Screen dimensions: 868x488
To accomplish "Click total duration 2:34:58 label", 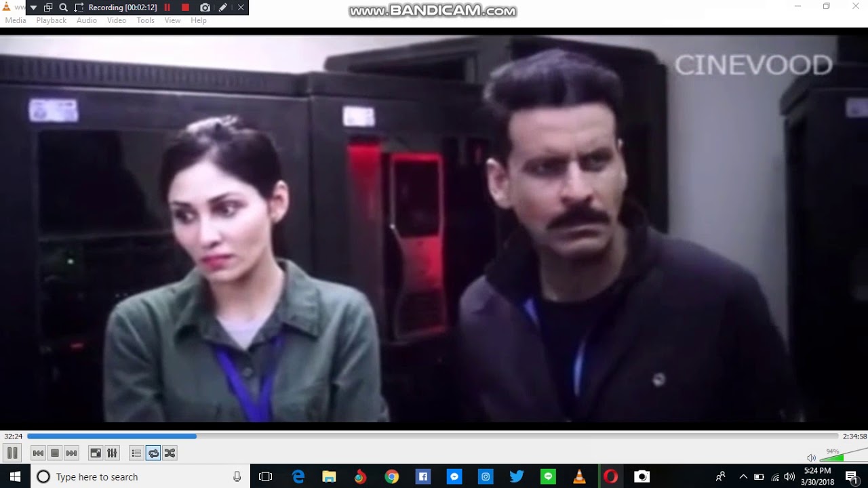I will (x=854, y=436).
